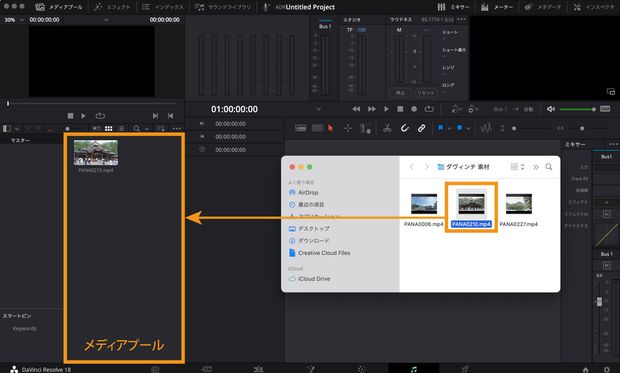Screen dimensions: 620x373
Task: Open デスクトップ in Finder sidebar
Action: (x=309, y=229)
